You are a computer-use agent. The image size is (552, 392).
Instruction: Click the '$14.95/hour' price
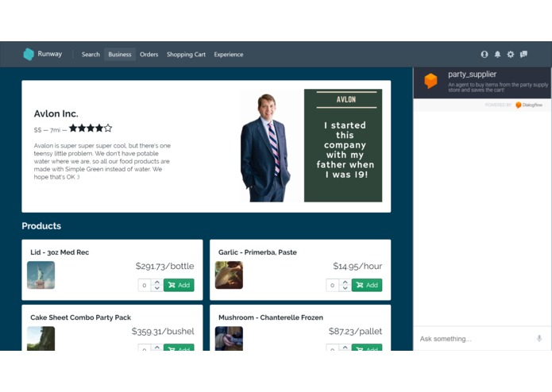pos(357,266)
